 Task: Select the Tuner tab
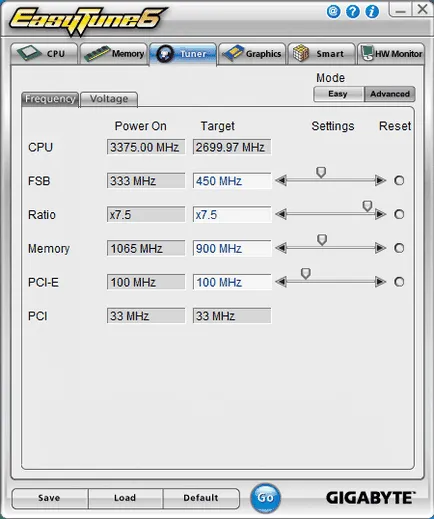[x=183, y=54]
